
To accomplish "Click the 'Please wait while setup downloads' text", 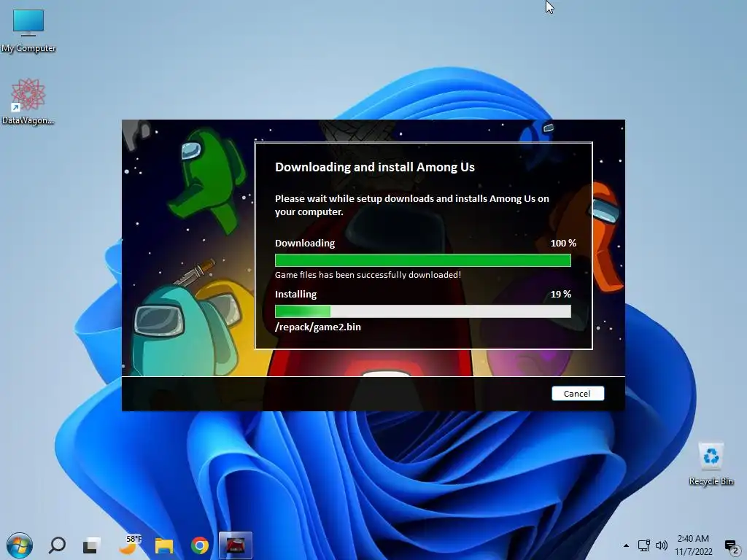I will [411, 205].
